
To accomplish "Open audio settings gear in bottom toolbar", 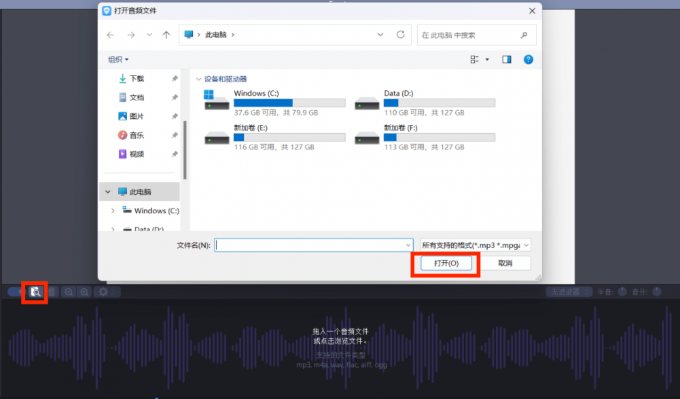I will point(103,292).
